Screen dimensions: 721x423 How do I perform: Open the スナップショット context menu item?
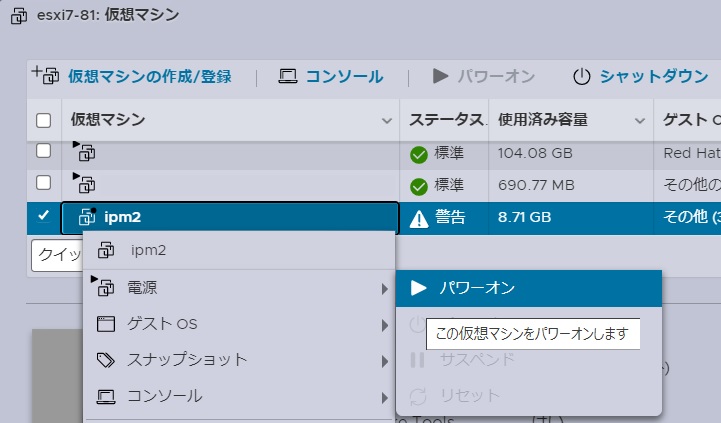point(186,359)
